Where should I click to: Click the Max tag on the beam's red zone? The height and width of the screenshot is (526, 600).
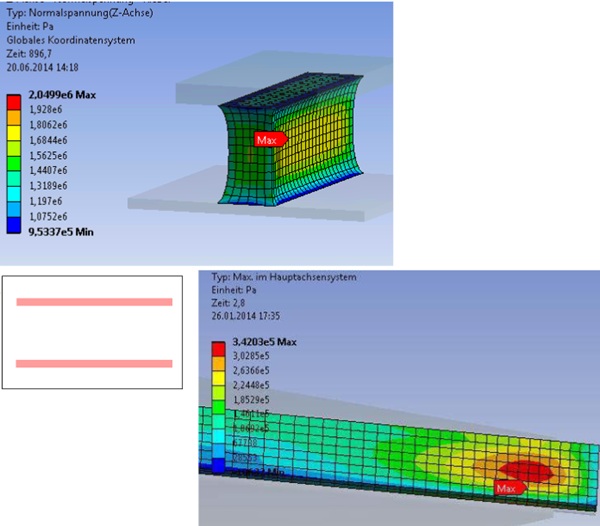tap(510, 488)
